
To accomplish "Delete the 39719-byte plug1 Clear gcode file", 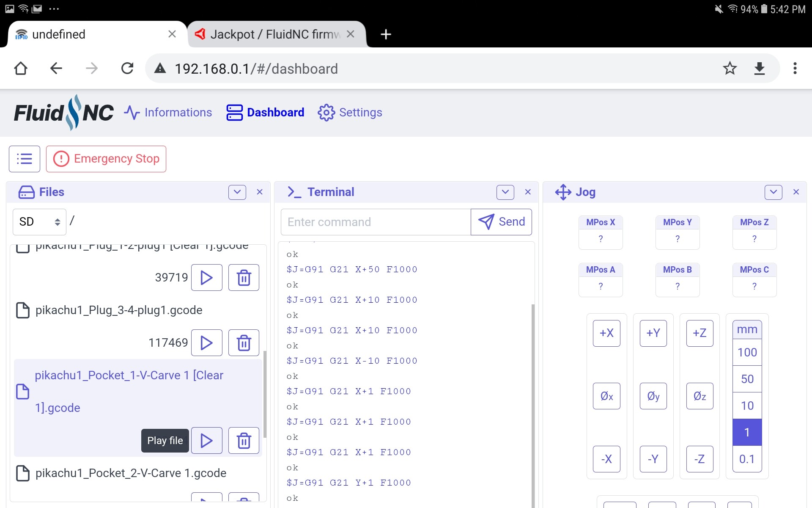I will coord(244,278).
